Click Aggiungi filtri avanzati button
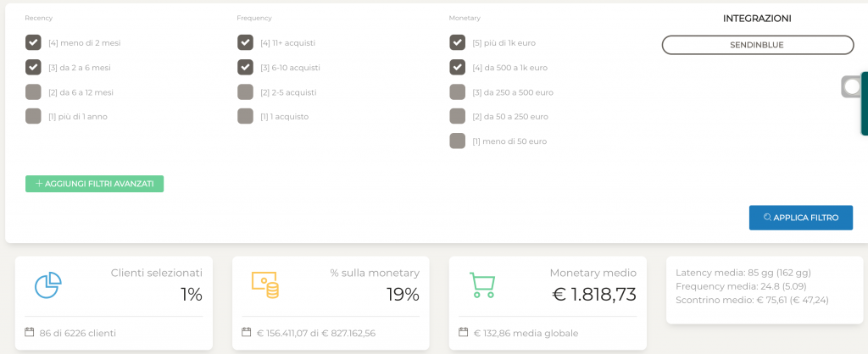 [x=95, y=184]
